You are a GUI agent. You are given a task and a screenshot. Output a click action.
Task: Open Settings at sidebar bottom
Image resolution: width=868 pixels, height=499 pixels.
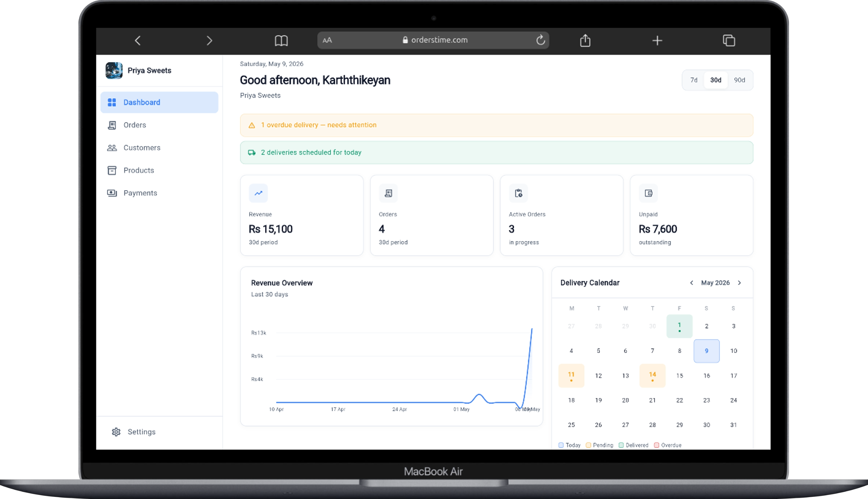(x=159, y=432)
